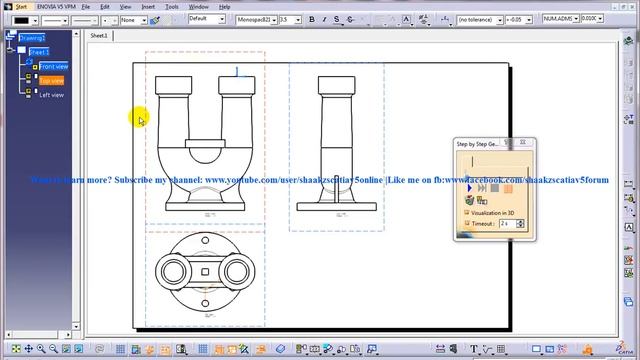Click the Timeout stepper arrows
640x360 pixels.
(x=520, y=223)
